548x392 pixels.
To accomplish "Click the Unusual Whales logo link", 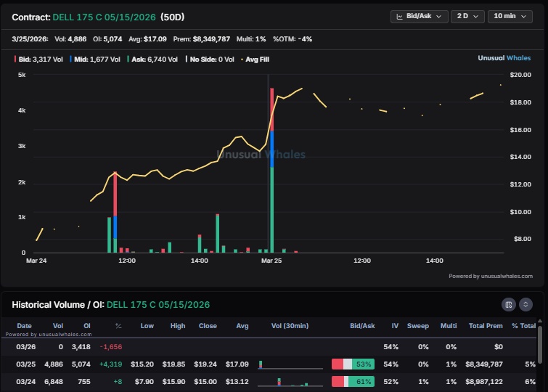I will 504,58.
